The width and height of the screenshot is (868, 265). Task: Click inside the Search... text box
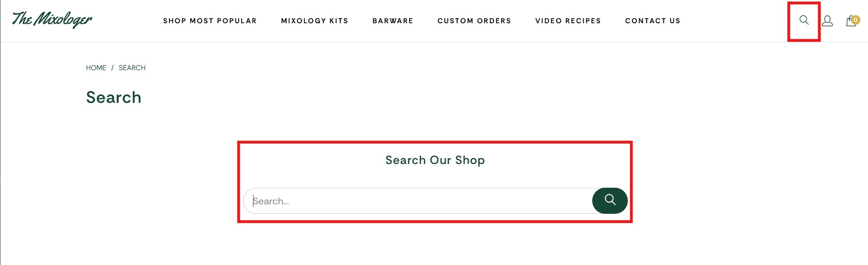tap(418, 201)
